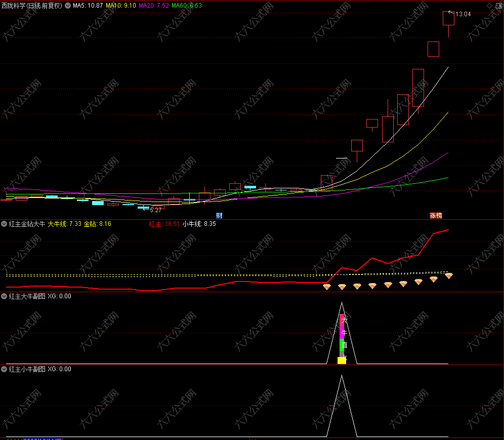Image resolution: width=504 pixels, height=440 pixels.
Task: Click the multicolor signal bar in 红主大牛副图
Action: point(342,334)
